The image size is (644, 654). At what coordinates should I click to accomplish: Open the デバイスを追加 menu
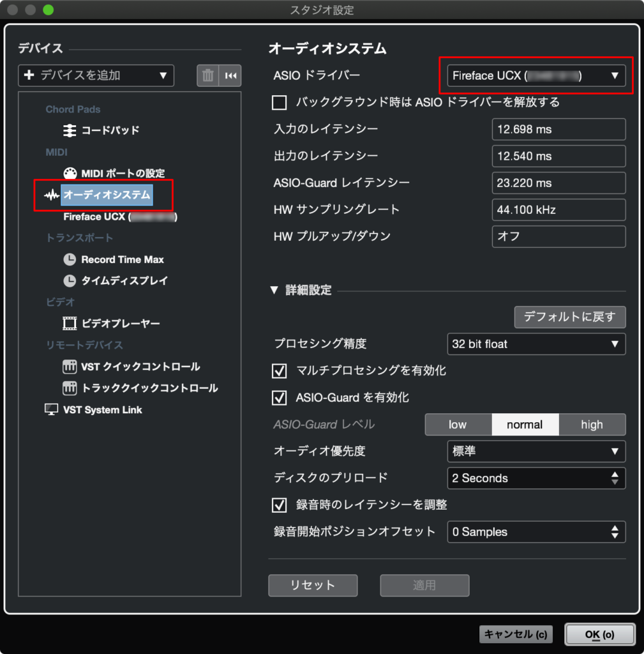pos(96,75)
